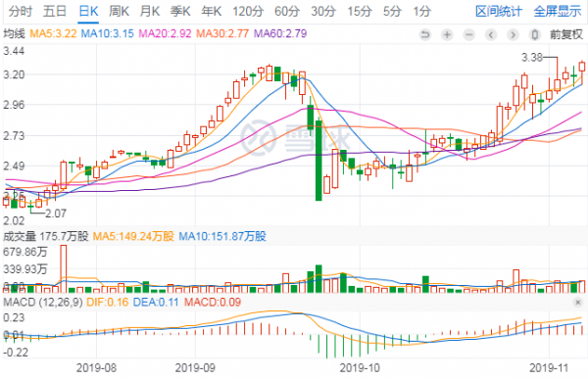Click the undo/reset chart icon

coord(424,35)
